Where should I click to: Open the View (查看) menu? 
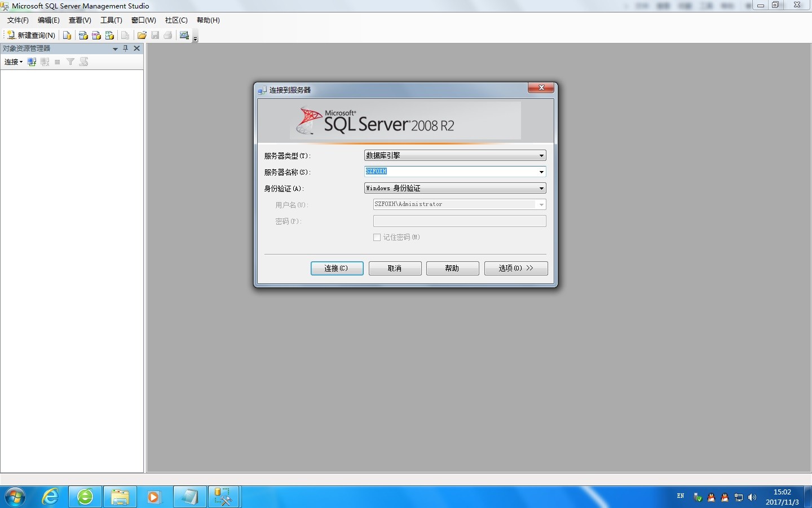pyautogui.click(x=80, y=20)
